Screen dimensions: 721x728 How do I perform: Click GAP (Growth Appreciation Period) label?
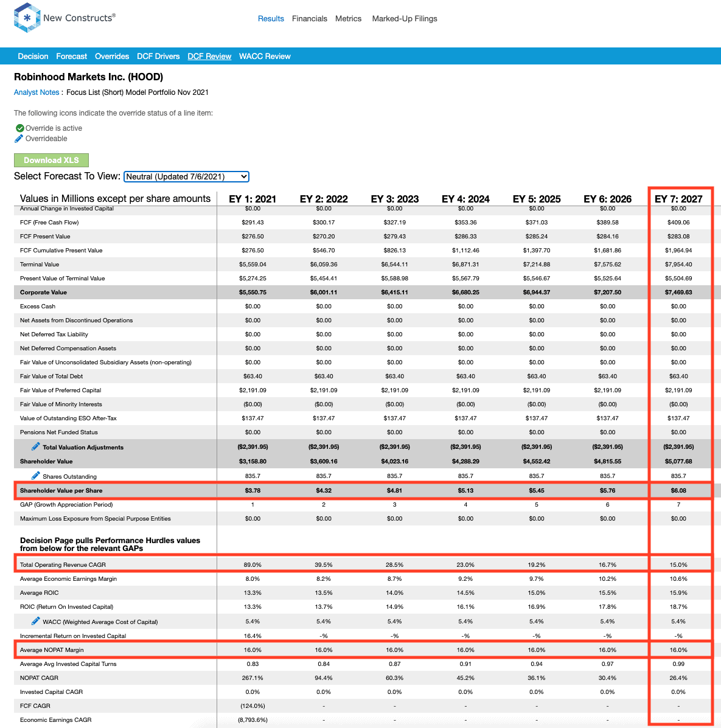(x=66, y=504)
